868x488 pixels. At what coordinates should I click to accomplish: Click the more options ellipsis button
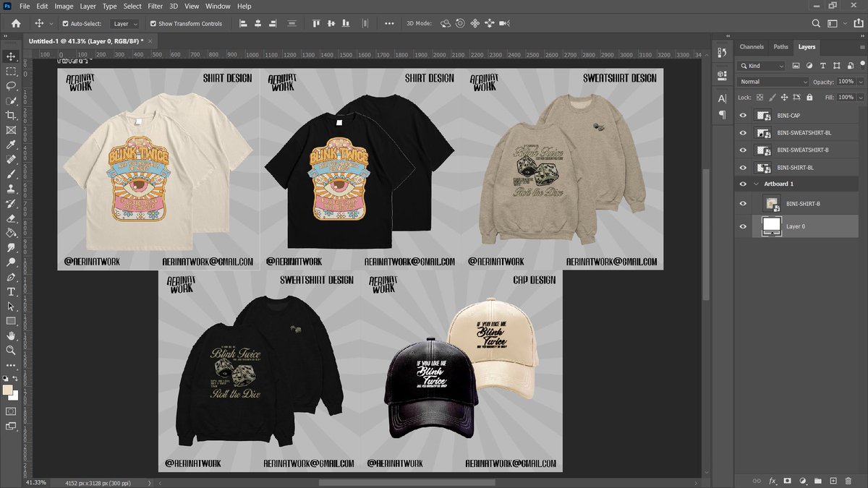click(x=389, y=23)
